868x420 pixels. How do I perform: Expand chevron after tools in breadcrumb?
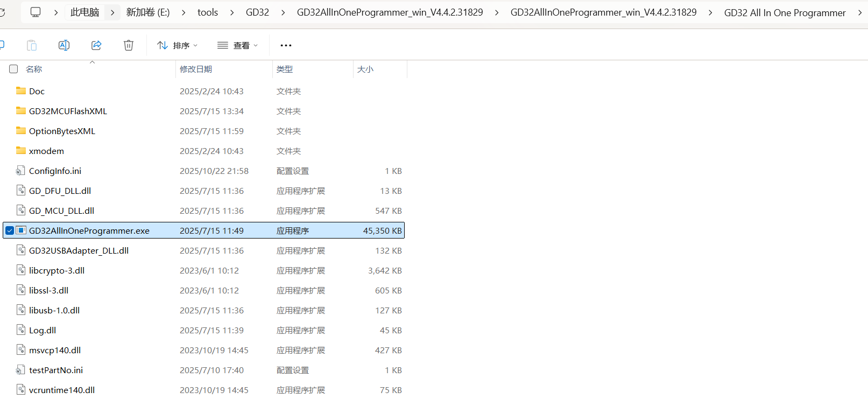tap(232, 12)
